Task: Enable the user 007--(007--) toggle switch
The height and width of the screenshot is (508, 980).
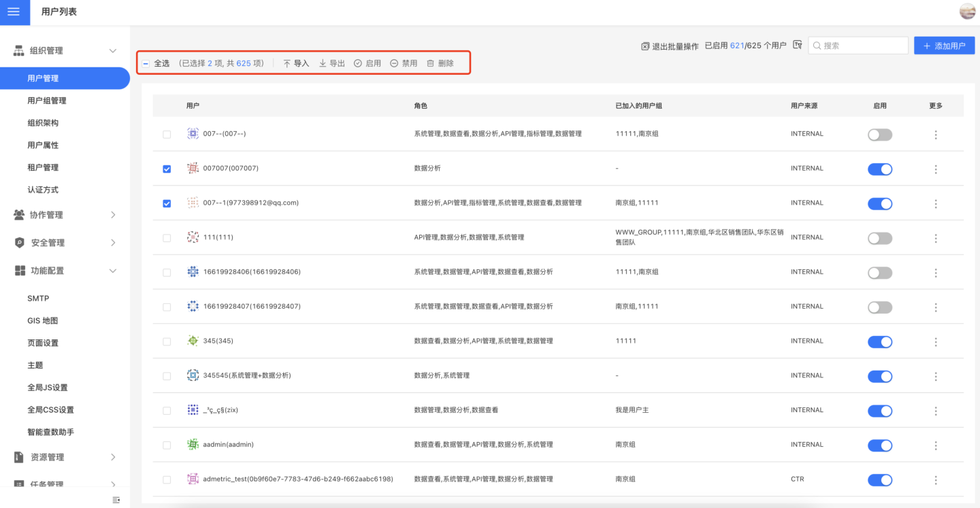Action: tap(879, 135)
